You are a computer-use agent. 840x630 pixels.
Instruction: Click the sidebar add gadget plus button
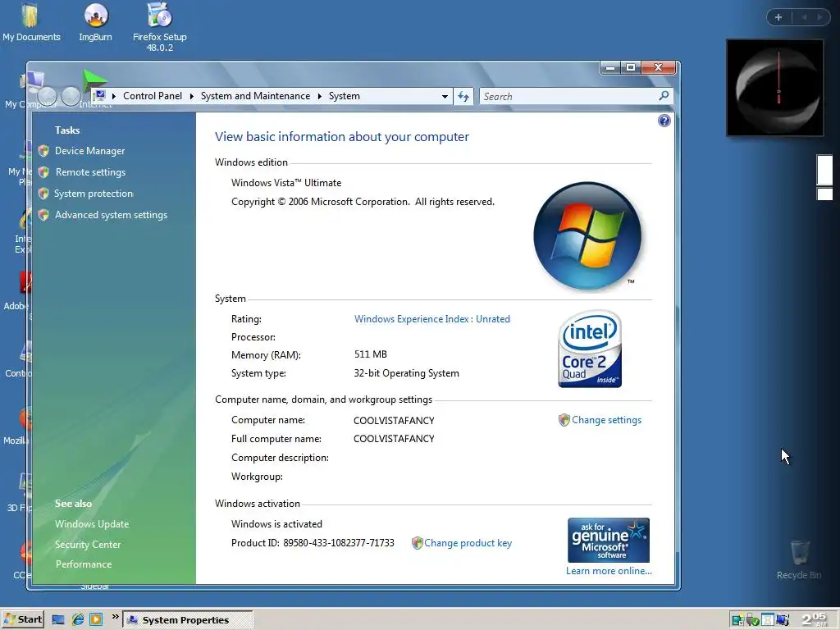tap(778, 17)
